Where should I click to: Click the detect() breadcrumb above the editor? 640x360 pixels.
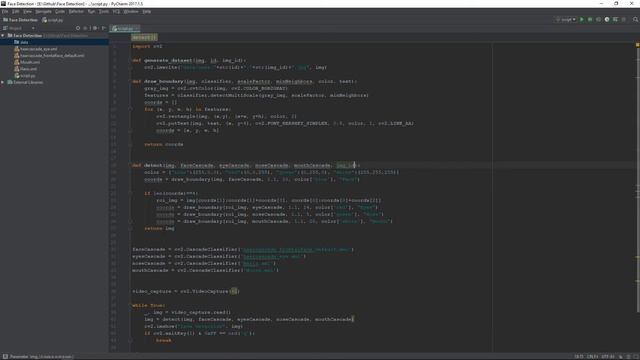144,38
